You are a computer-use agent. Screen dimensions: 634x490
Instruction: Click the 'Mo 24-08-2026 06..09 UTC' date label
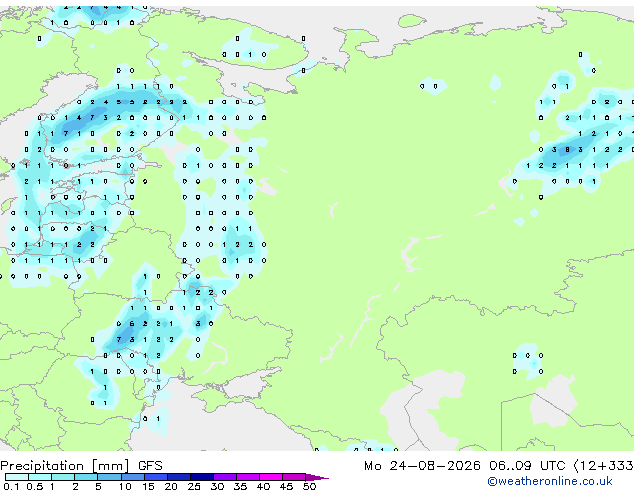464,466
